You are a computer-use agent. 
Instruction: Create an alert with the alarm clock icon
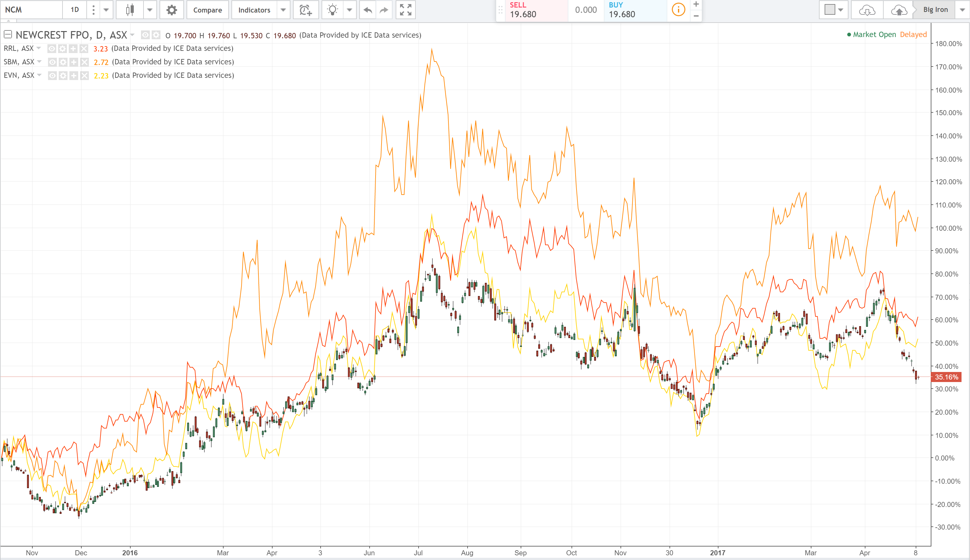point(306,10)
